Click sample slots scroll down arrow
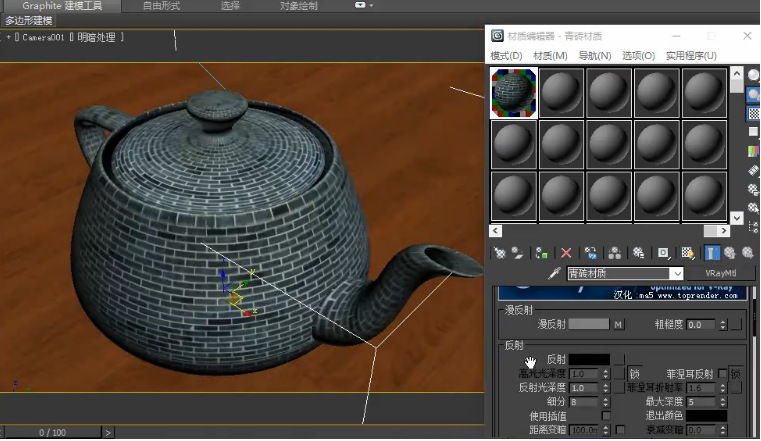This screenshot has height=441, width=761. [737, 218]
